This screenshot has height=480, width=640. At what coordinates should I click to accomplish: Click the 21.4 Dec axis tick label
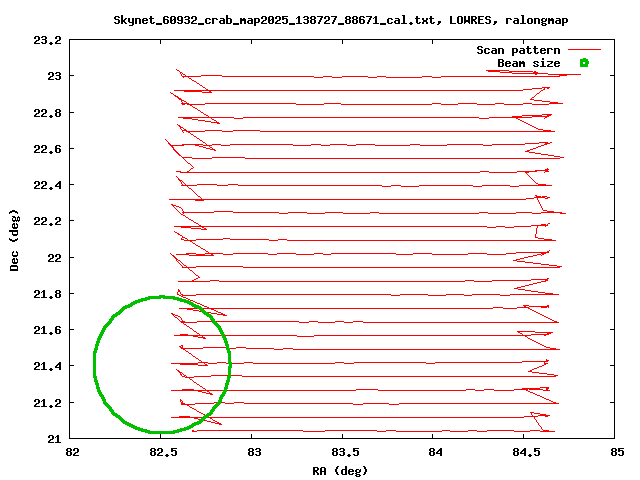(x=48, y=366)
